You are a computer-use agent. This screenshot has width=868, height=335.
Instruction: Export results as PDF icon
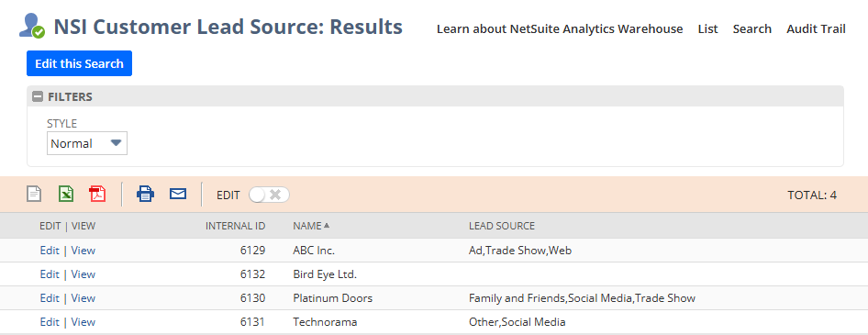[97, 195]
